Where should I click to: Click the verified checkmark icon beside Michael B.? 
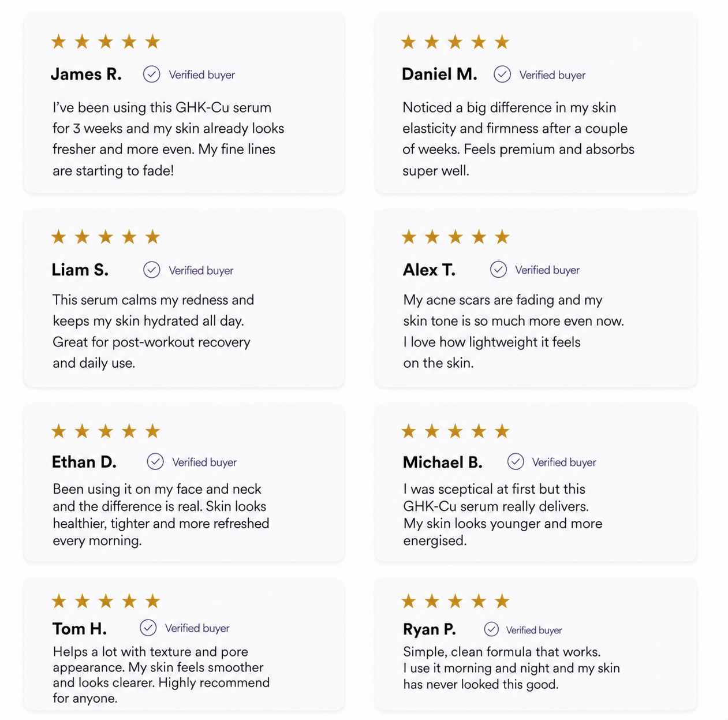tap(516, 461)
